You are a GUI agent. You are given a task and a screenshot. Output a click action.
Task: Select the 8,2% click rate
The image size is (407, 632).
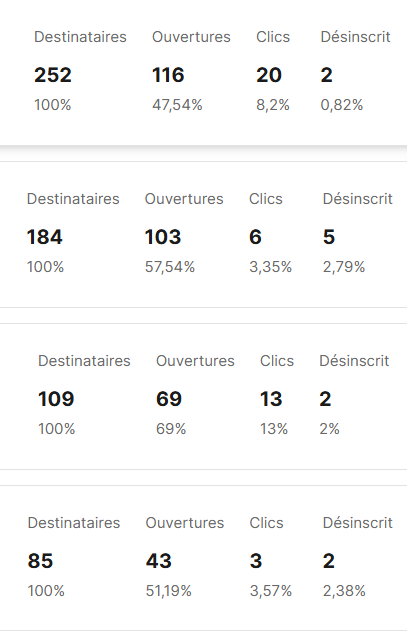pyautogui.click(x=273, y=105)
